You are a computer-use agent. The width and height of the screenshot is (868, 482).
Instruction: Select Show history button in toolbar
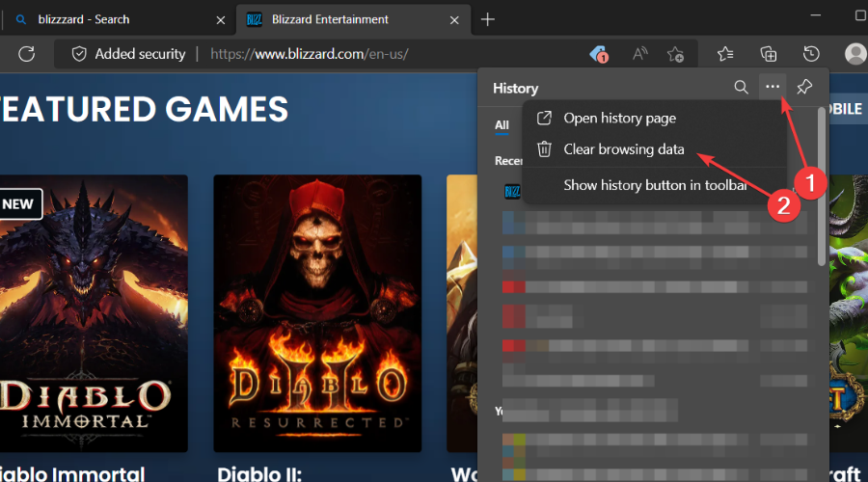(654, 185)
